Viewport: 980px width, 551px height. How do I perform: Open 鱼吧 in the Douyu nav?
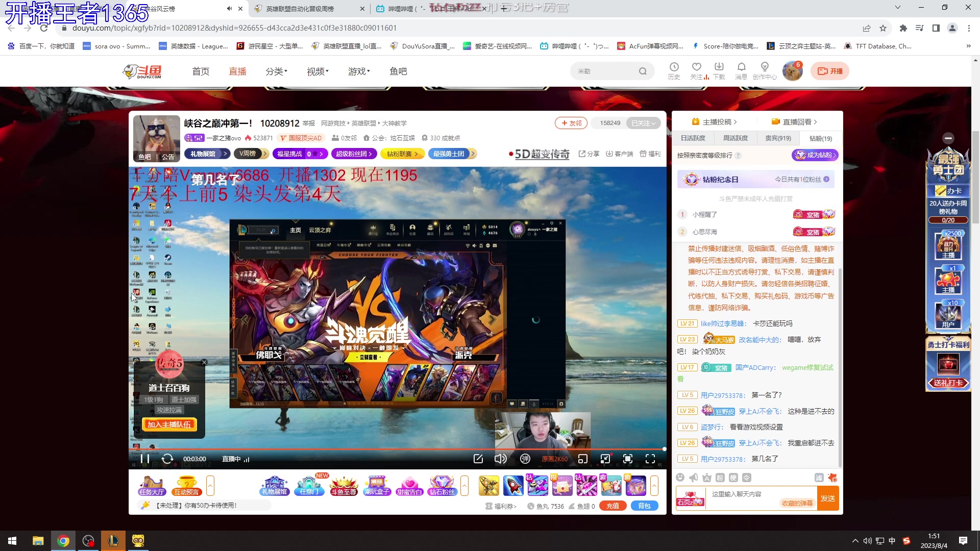[x=398, y=71]
